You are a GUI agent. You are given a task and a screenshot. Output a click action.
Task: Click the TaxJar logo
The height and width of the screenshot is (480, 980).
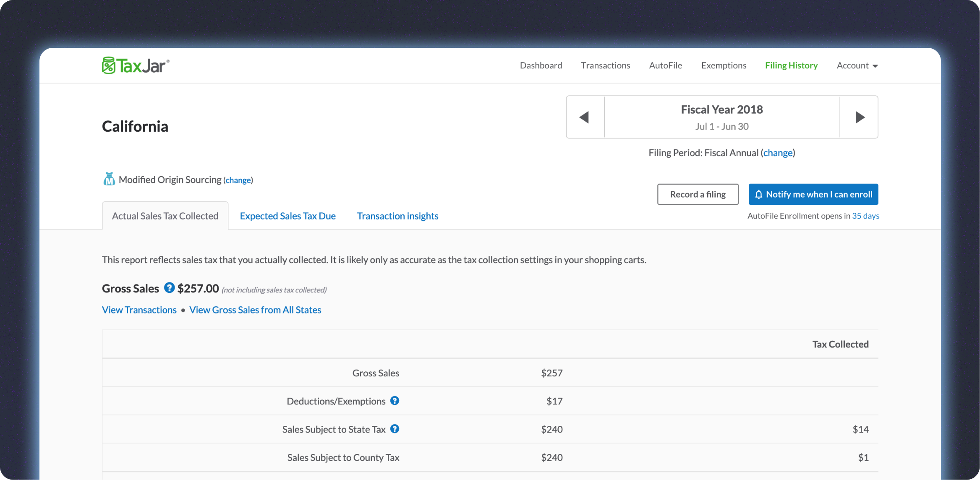[x=136, y=65]
